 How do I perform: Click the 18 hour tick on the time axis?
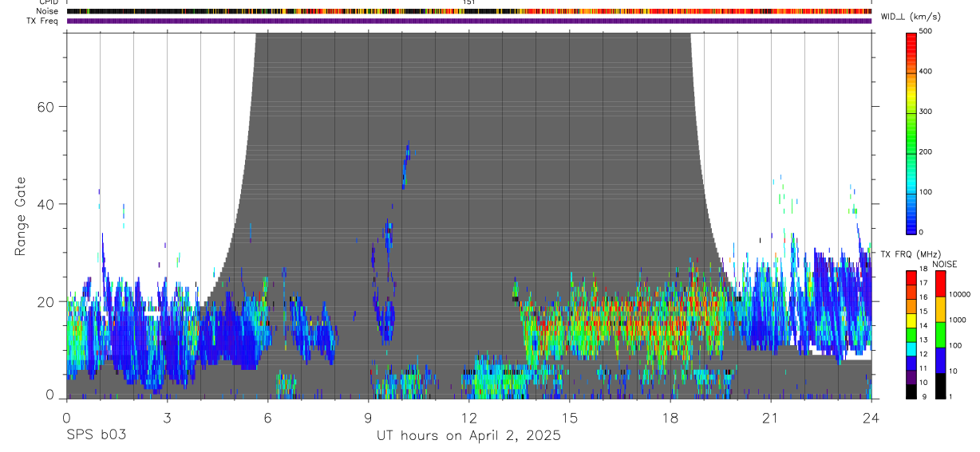pos(670,416)
